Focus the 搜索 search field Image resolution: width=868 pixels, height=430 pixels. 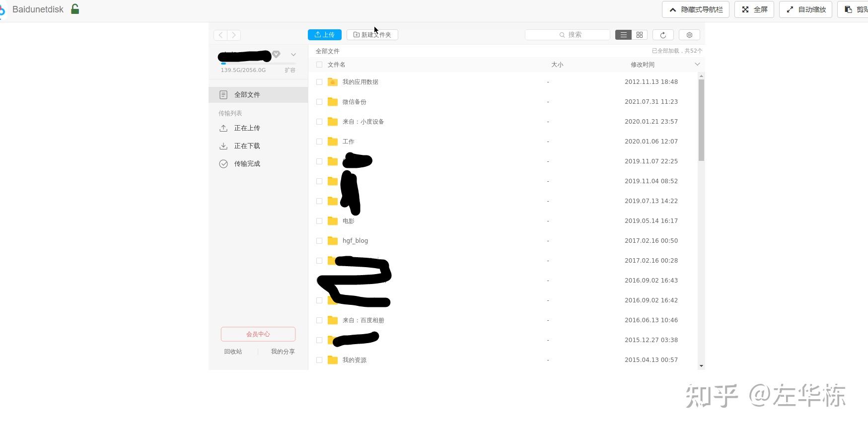568,35
